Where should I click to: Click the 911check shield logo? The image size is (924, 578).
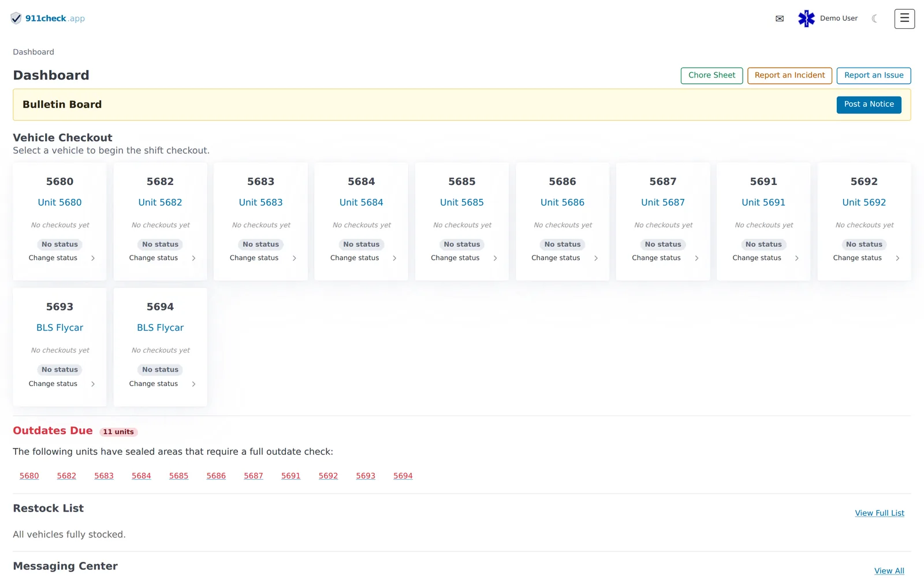(16, 18)
